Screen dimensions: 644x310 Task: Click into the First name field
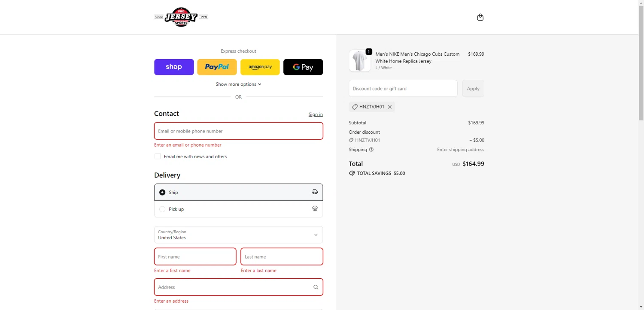tap(195, 256)
